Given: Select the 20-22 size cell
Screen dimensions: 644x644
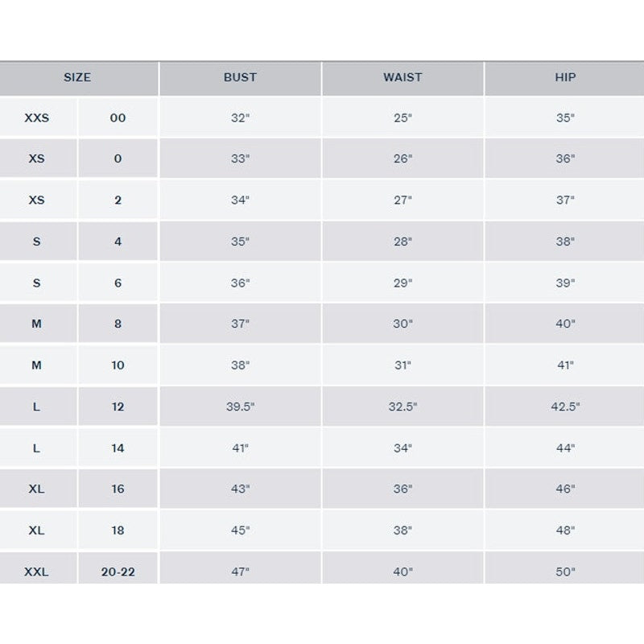Looking at the screenshot, I should (x=118, y=572).
